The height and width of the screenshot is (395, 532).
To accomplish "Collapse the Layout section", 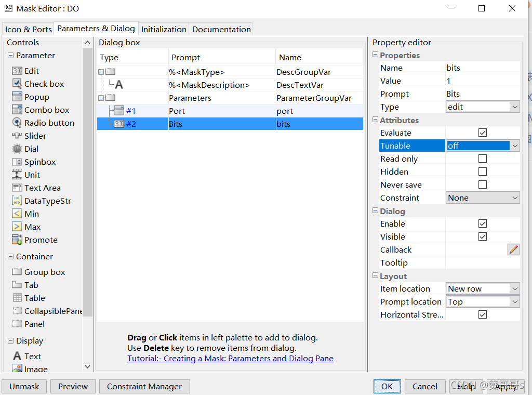I will pyautogui.click(x=375, y=275).
